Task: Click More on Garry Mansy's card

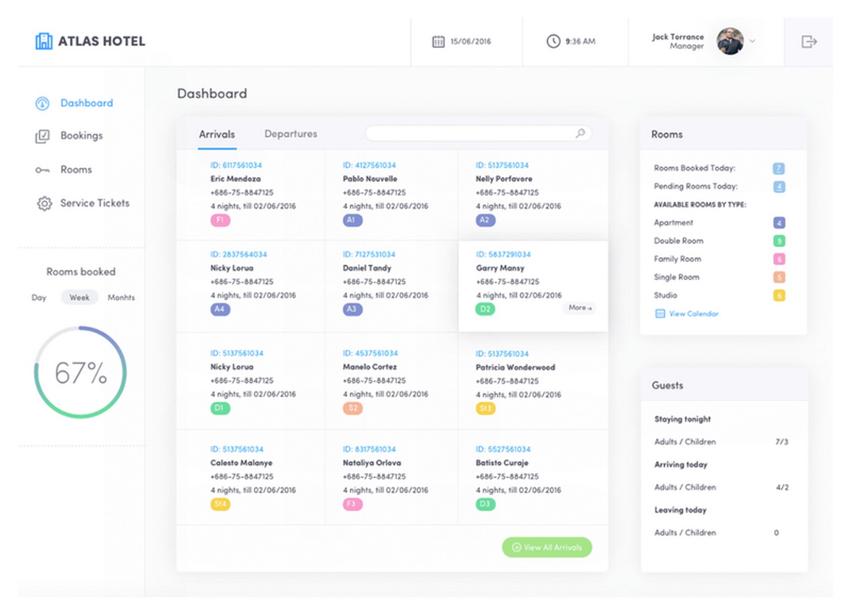Action: pos(578,308)
